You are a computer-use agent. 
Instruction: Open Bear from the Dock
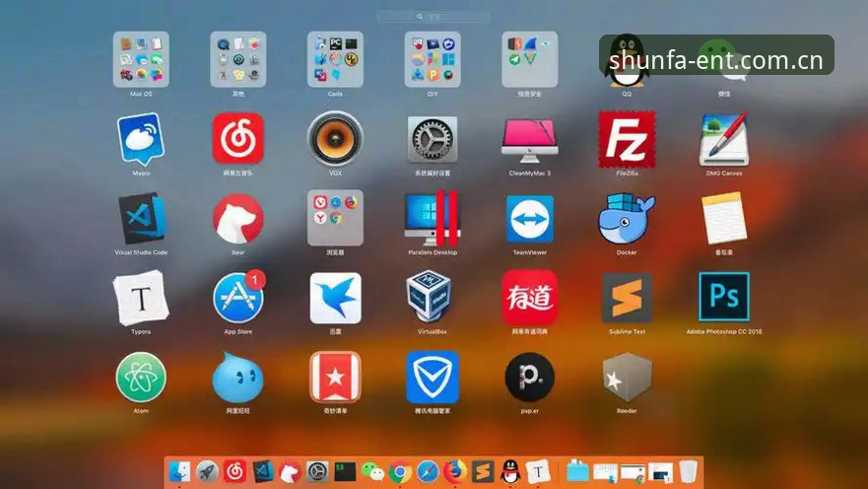point(290,472)
